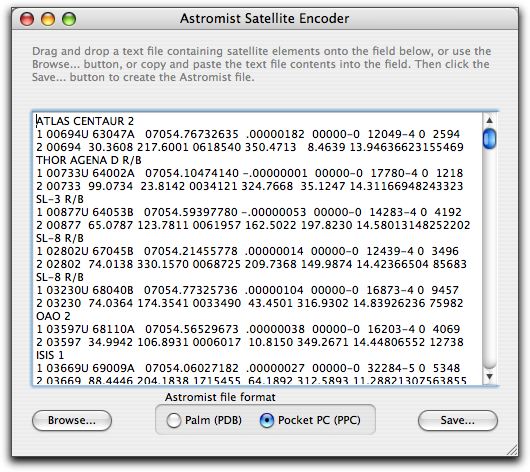The height and width of the screenshot is (472, 530).
Task: Click the ISIS 1 satellite name
Action: pyautogui.click(x=50, y=355)
